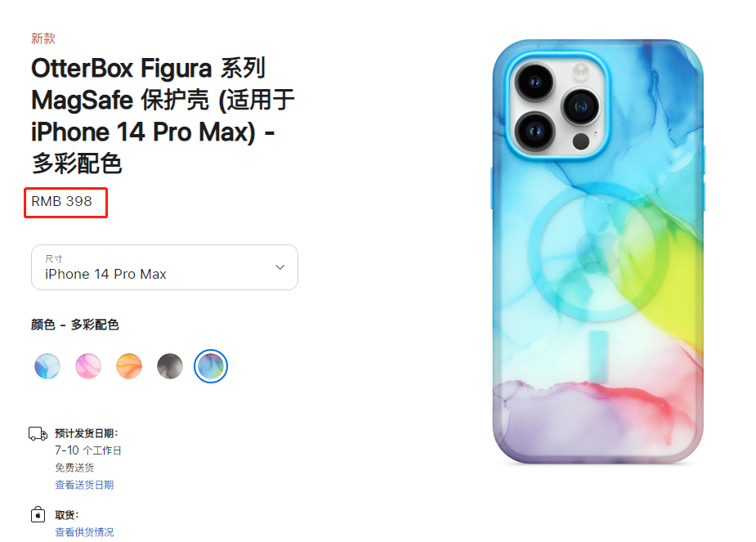
Task: Choose the pink marble color swatch
Action: (x=88, y=366)
